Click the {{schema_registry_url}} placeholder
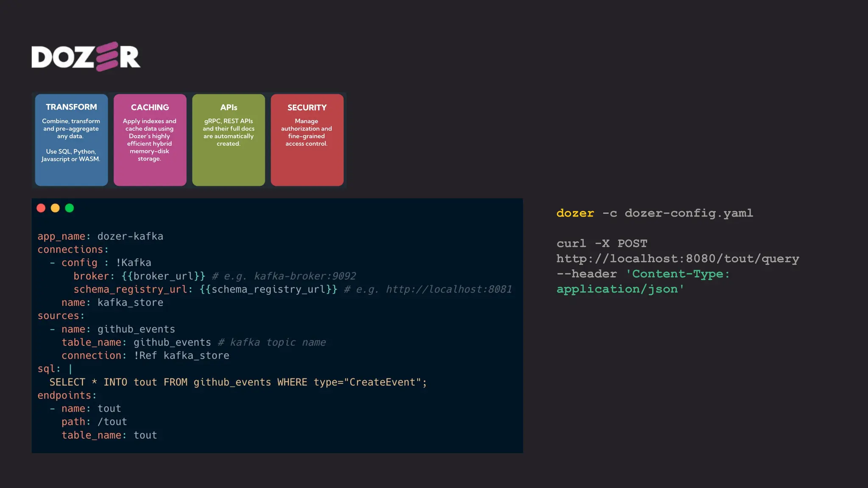868x488 pixels. click(268, 289)
